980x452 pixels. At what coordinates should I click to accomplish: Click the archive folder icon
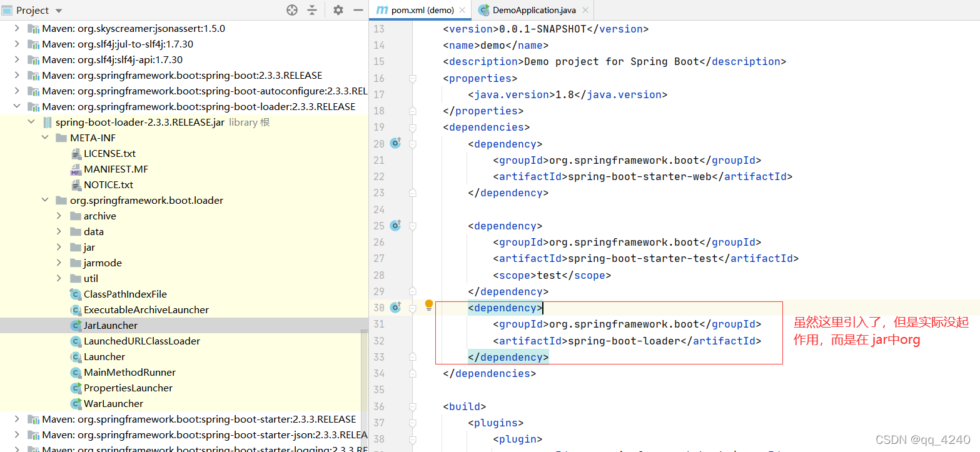(76, 216)
